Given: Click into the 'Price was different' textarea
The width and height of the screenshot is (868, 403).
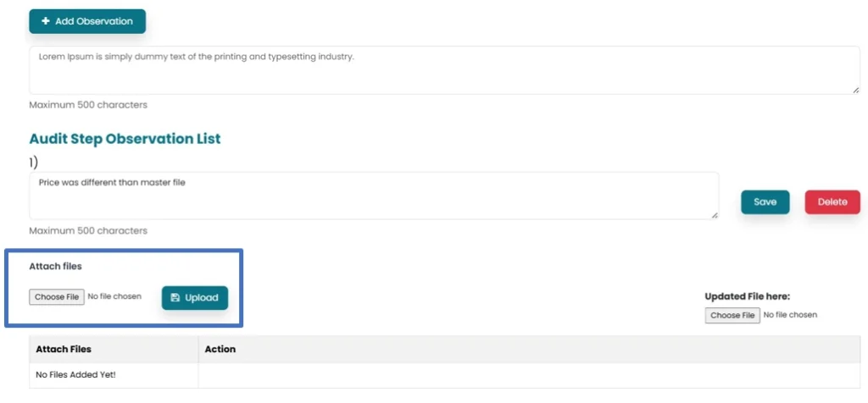Looking at the screenshot, I should coord(373,196).
